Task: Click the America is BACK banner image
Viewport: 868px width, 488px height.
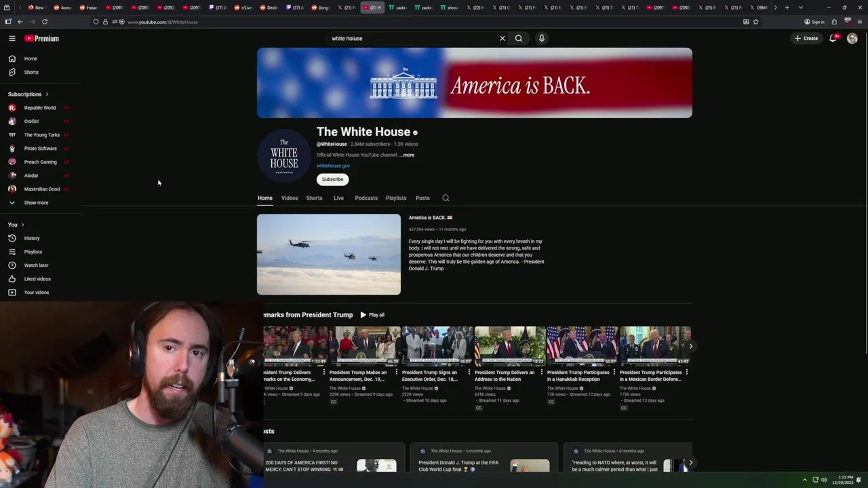Action: (475, 83)
